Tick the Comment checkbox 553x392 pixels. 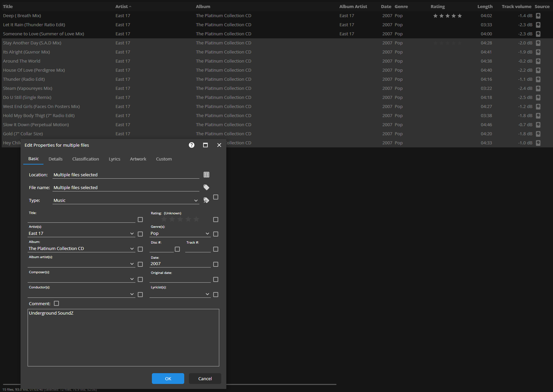tap(57, 304)
